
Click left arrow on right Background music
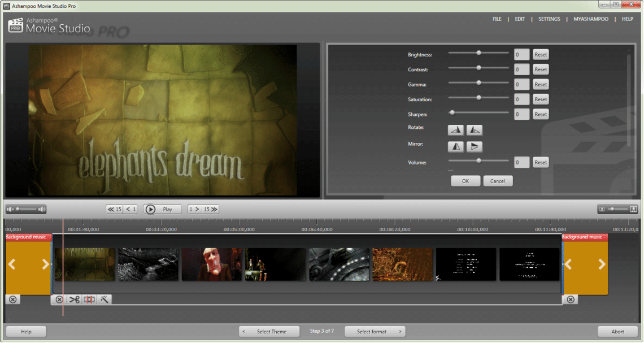pos(568,264)
